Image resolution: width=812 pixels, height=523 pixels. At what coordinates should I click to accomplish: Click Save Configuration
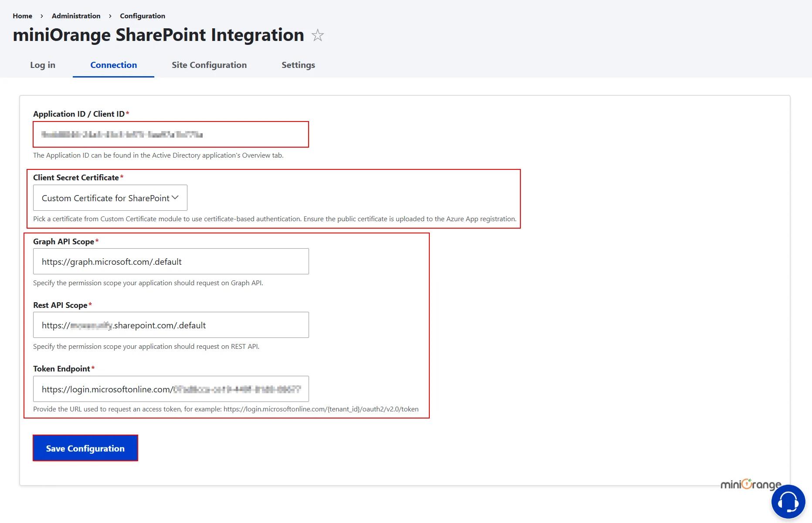point(85,448)
